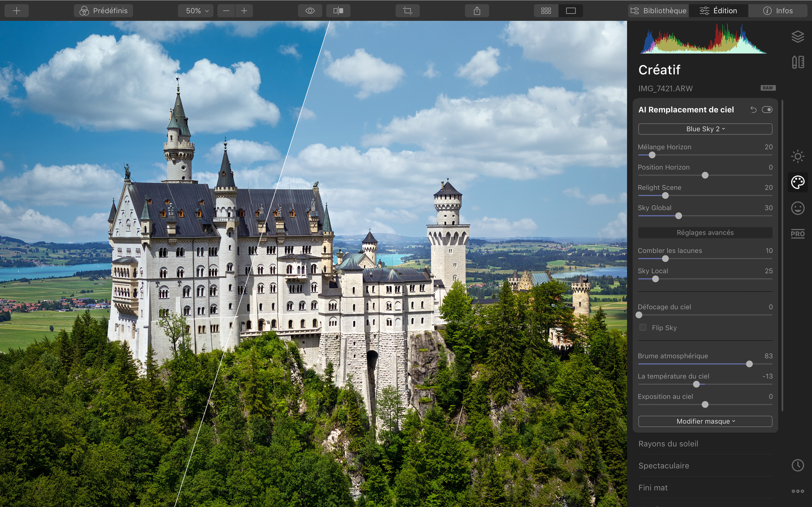Click the Brume atmosphérique slider handle
The height and width of the screenshot is (507, 812).
pyautogui.click(x=749, y=364)
